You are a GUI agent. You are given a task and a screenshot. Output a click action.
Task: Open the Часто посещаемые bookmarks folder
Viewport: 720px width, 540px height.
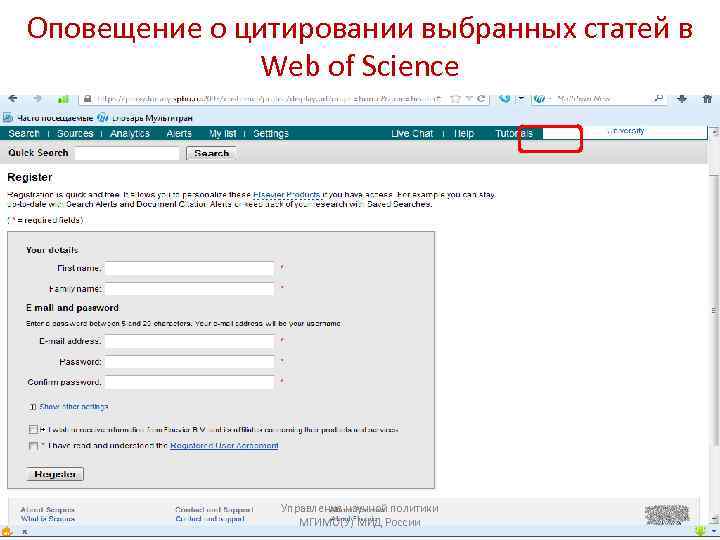coord(48,118)
